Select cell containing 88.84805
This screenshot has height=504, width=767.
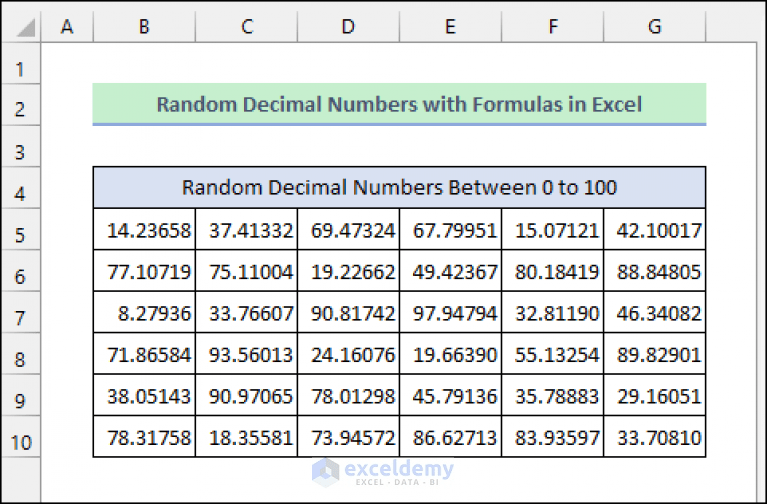pos(655,271)
